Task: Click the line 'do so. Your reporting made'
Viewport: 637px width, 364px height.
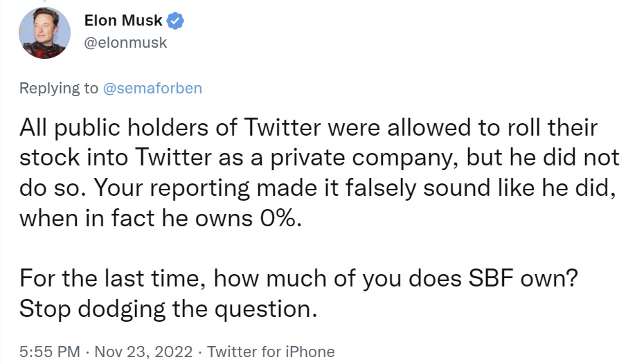Action: tap(318, 188)
